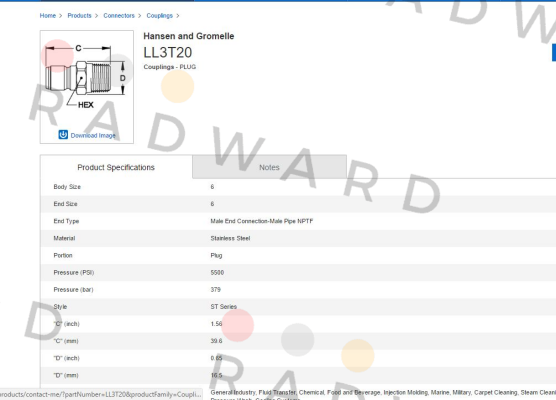Viewport: 556px width, 400px height.
Task: Click the Stainless Steel material value
Action: (x=230, y=238)
